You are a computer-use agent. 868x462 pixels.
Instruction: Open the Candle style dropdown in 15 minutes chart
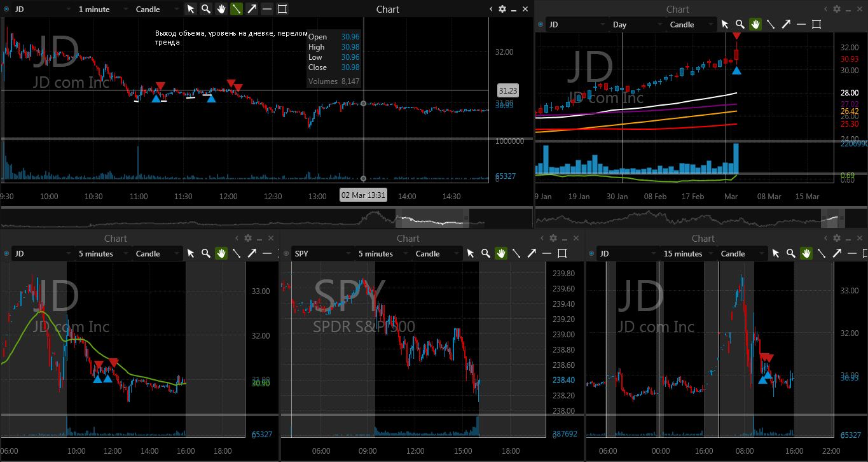point(742,253)
